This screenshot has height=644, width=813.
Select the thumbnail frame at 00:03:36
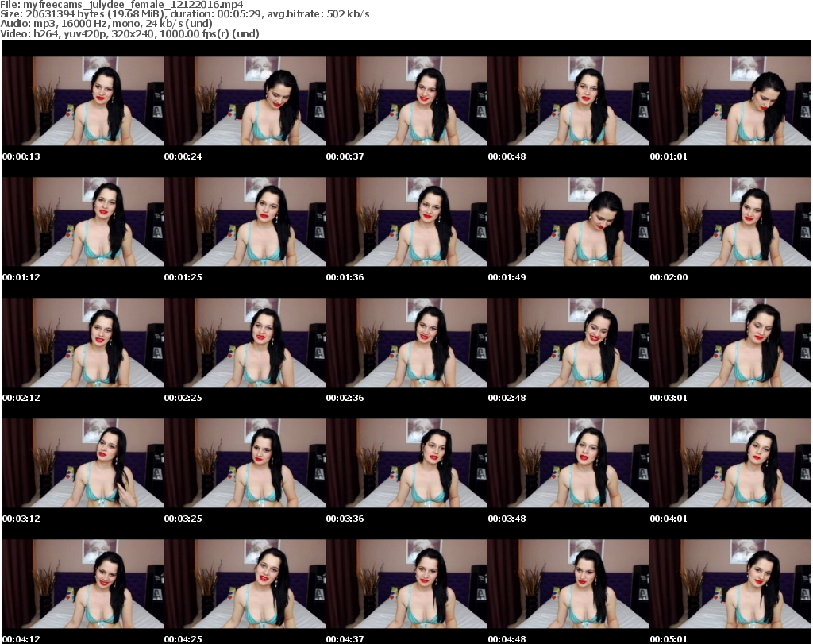pos(406,463)
